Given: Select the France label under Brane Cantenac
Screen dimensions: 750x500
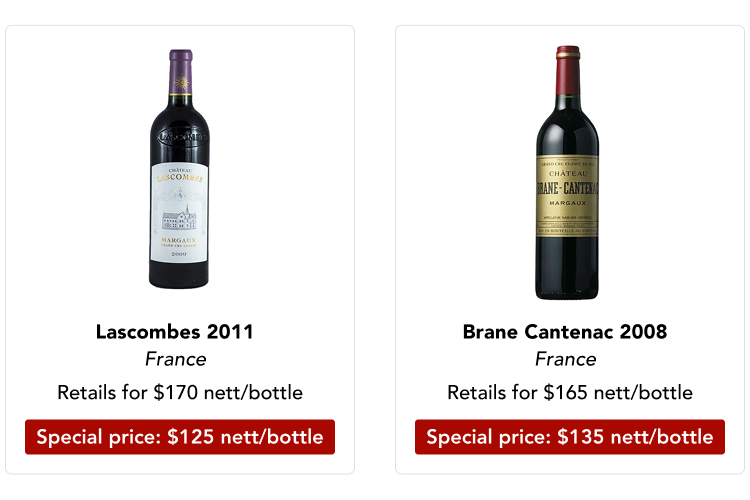Looking at the screenshot, I should click(x=565, y=359).
